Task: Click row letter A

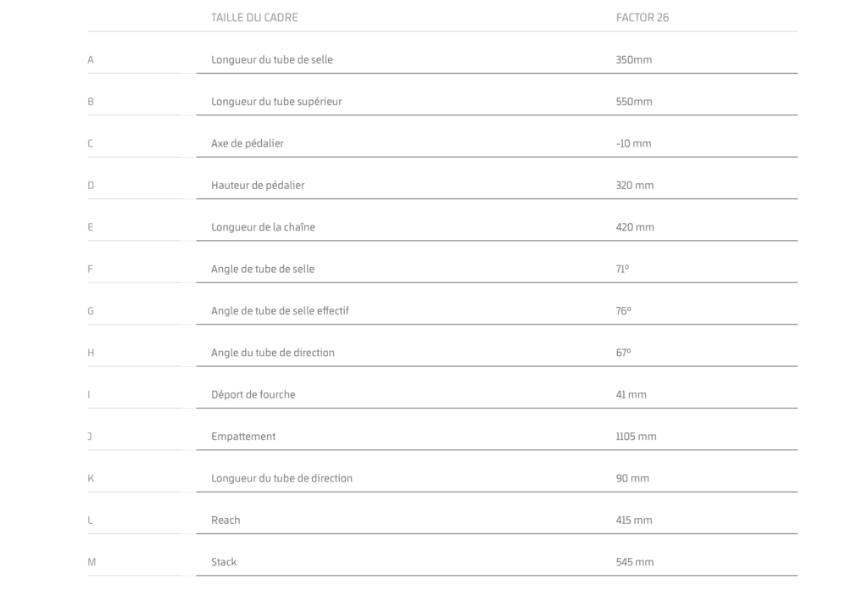Action: coord(91,60)
